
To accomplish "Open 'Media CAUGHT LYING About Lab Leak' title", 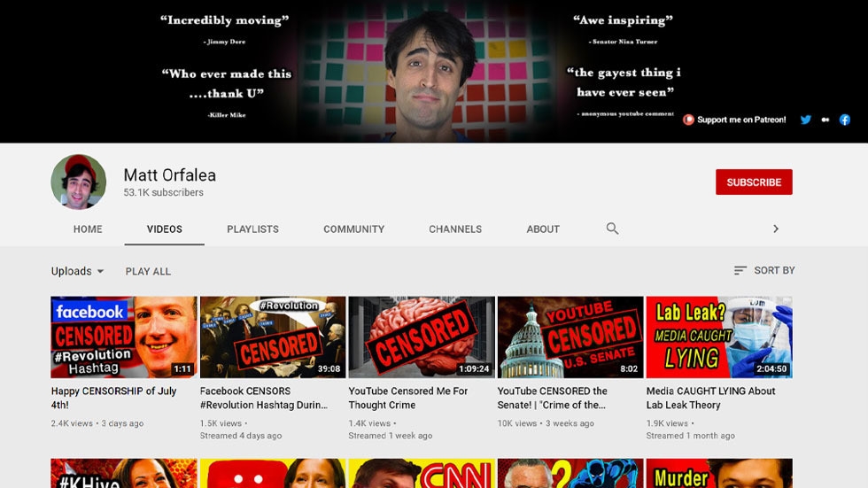I will (710, 398).
